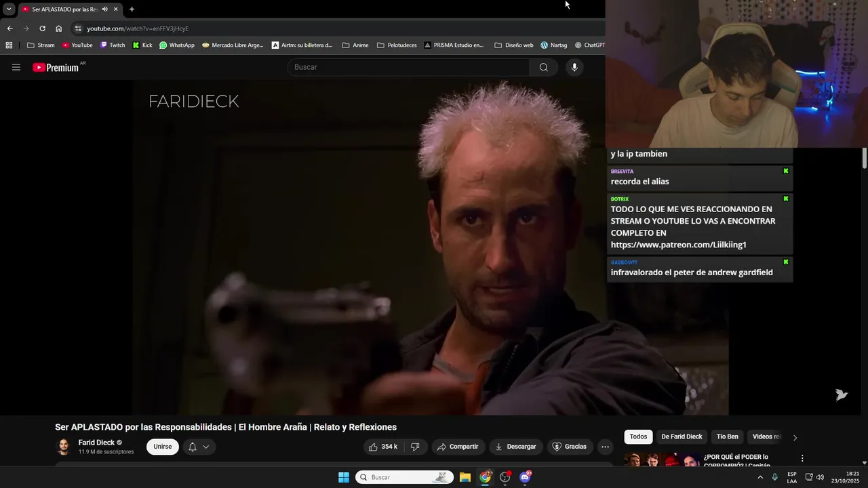Screen dimensions: 868x488
Task: Open the Kick bookmark
Action: click(142, 45)
